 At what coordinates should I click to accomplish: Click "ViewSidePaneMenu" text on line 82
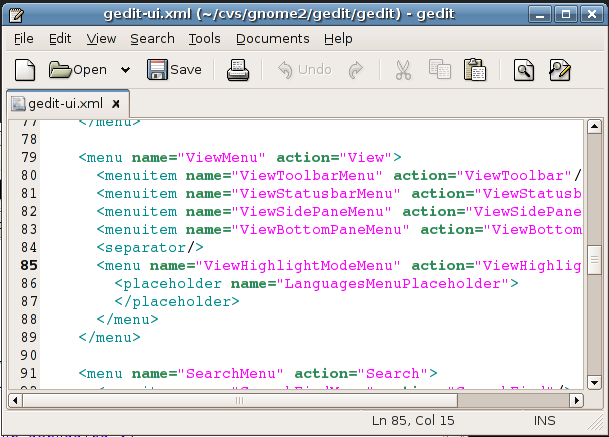tap(311, 212)
